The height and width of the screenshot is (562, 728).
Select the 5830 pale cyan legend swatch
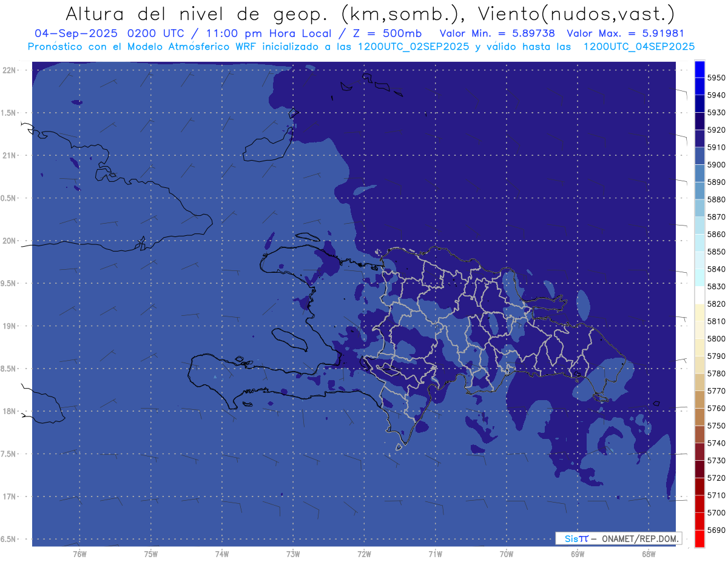pyautogui.click(x=699, y=278)
